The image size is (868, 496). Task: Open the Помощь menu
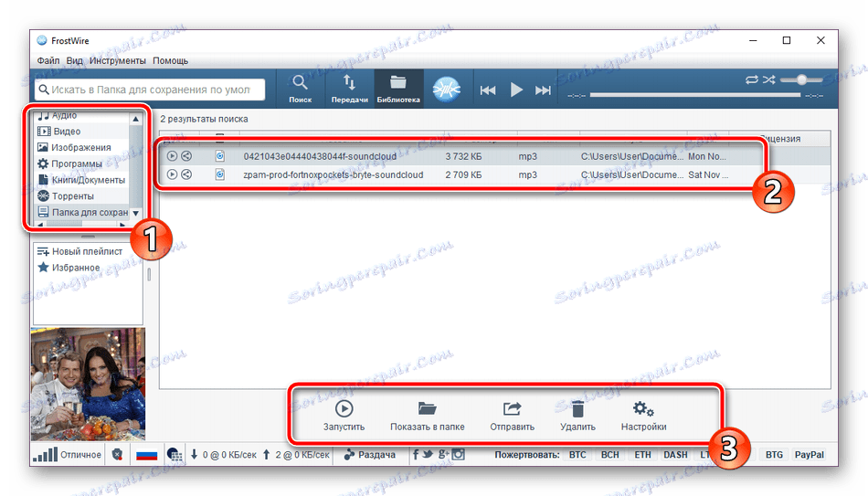click(171, 60)
